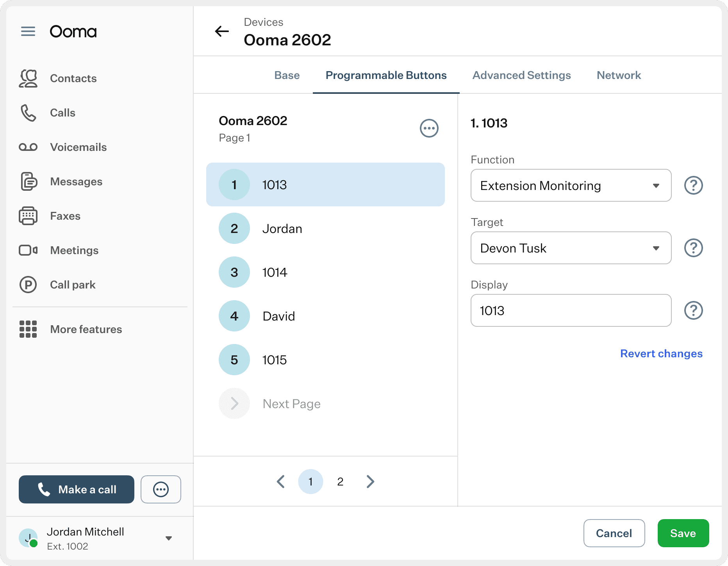This screenshot has height=566, width=728.
Task: Click Revert changes link
Action: coord(661,353)
